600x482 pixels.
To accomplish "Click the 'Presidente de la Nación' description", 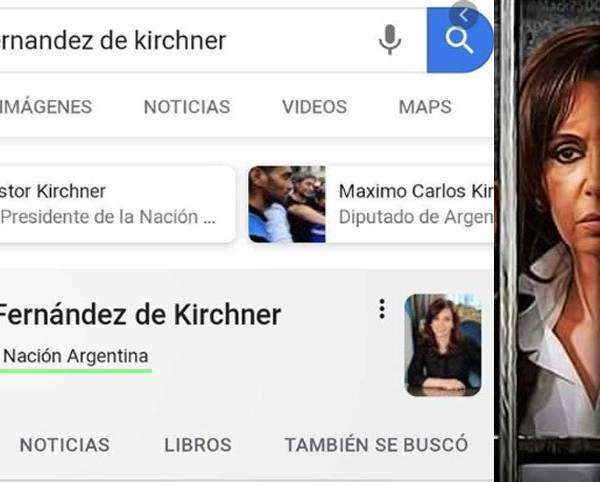I will point(108,217).
